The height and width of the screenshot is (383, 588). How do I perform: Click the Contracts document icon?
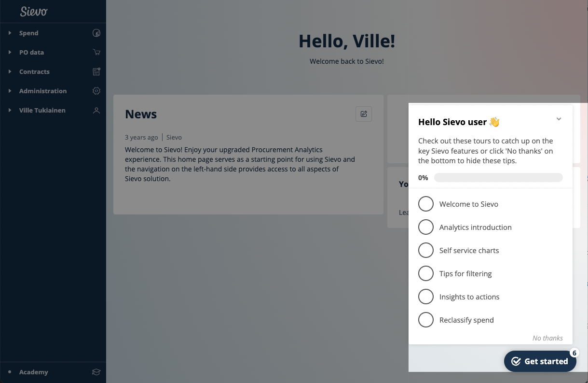(x=96, y=72)
